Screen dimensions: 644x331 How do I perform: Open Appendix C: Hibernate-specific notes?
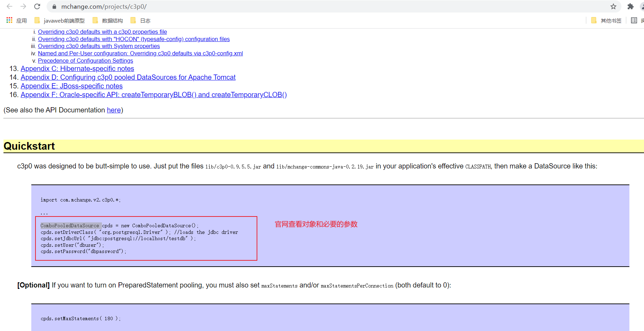77,69
